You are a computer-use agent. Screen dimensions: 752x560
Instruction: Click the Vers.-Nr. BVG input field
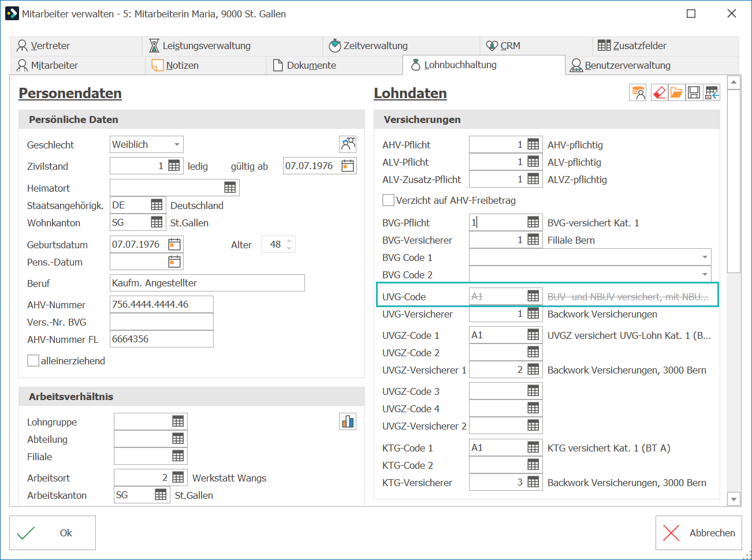[162, 322]
